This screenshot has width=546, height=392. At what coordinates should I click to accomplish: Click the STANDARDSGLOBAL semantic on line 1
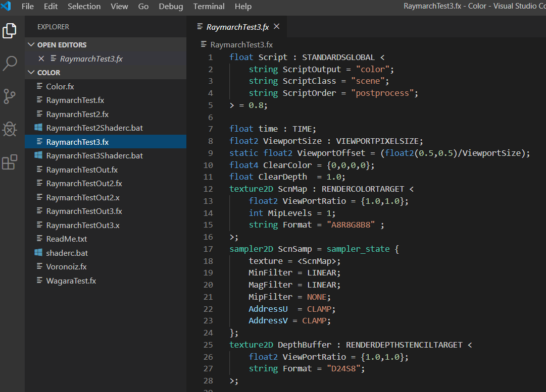338,57
